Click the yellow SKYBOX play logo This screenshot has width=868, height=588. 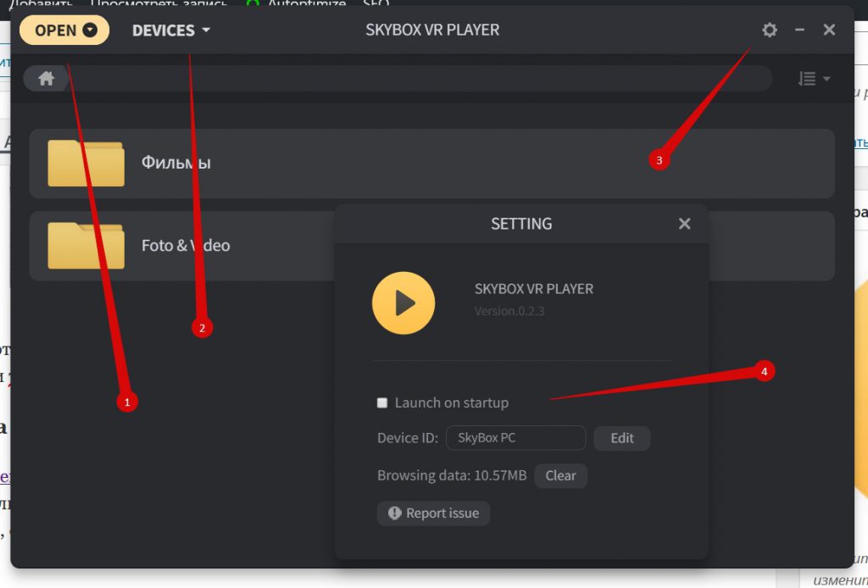(x=403, y=302)
